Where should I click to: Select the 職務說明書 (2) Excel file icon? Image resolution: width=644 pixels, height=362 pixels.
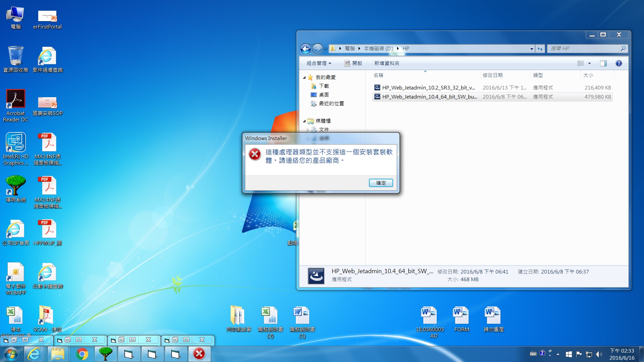tap(270, 322)
